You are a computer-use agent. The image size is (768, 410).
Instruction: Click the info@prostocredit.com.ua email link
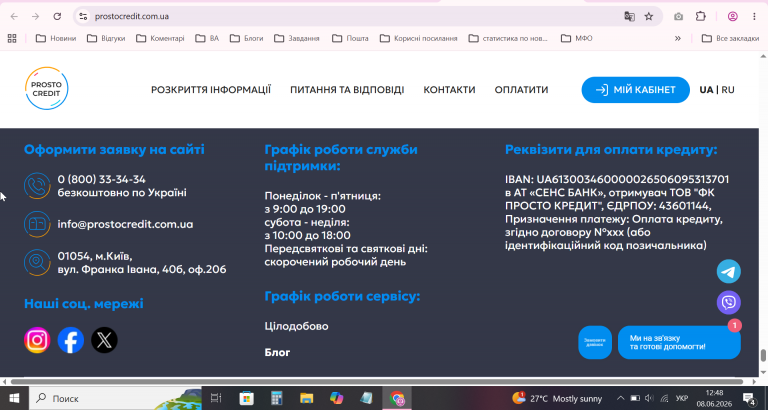point(125,224)
